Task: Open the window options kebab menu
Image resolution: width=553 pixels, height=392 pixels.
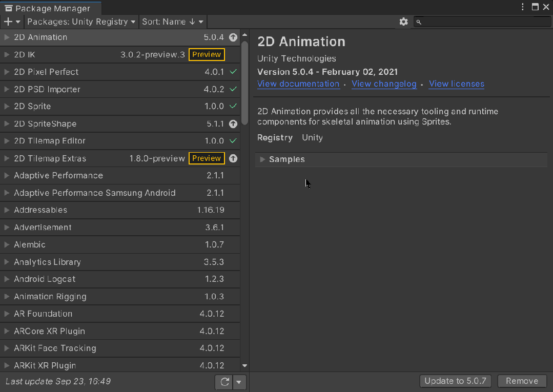Action: (523, 7)
